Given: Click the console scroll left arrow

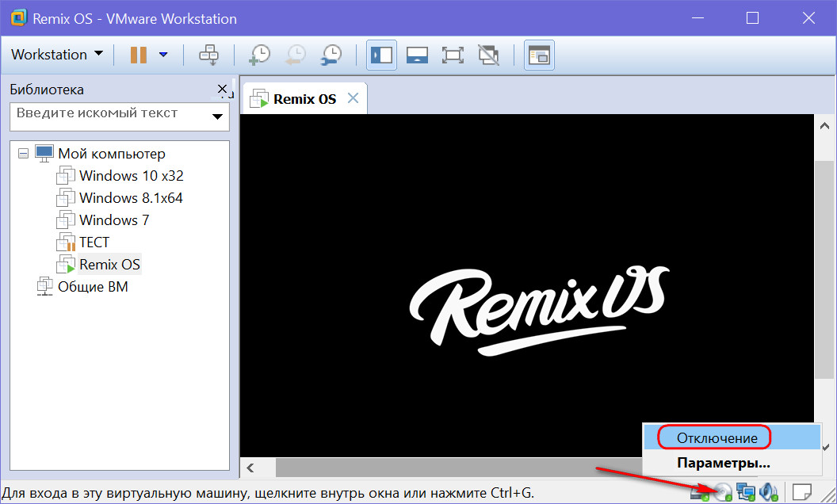Looking at the screenshot, I should point(250,468).
